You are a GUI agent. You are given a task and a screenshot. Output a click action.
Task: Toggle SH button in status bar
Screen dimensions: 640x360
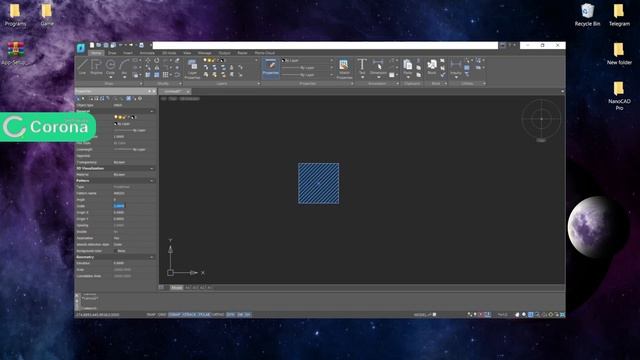pyautogui.click(x=247, y=315)
